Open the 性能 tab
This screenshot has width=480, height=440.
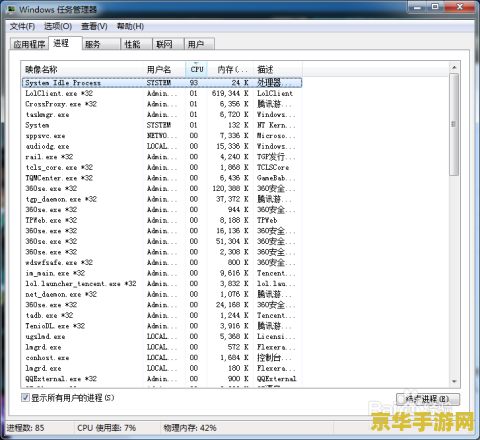(x=136, y=44)
